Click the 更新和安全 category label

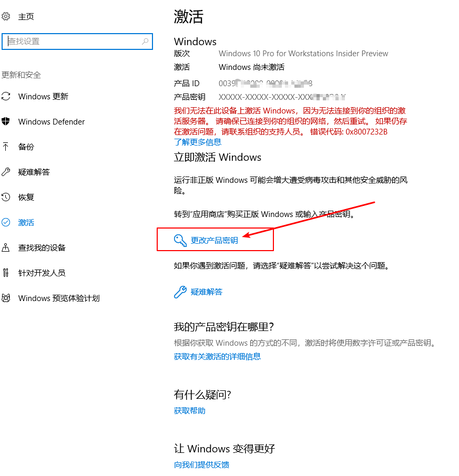21,75
